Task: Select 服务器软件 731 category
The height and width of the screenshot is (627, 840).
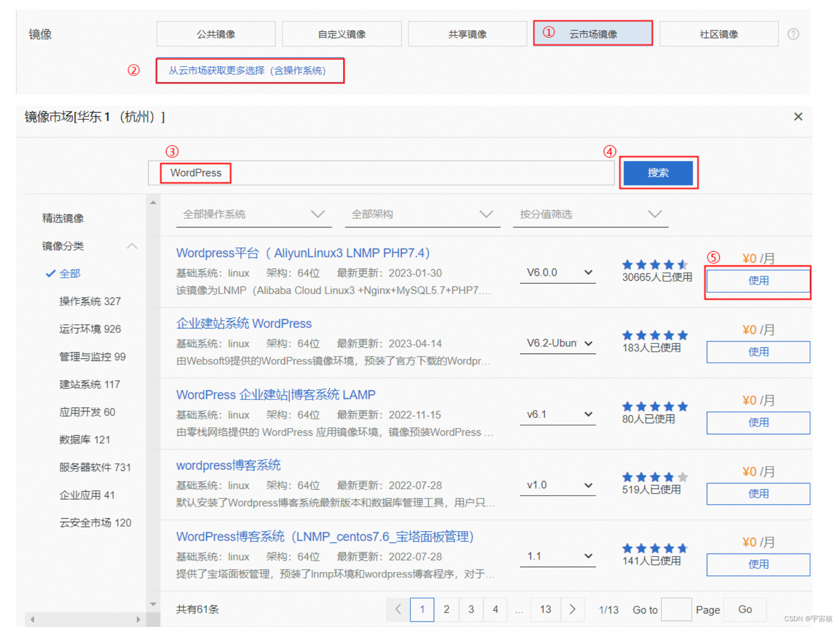Action: tap(95, 467)
